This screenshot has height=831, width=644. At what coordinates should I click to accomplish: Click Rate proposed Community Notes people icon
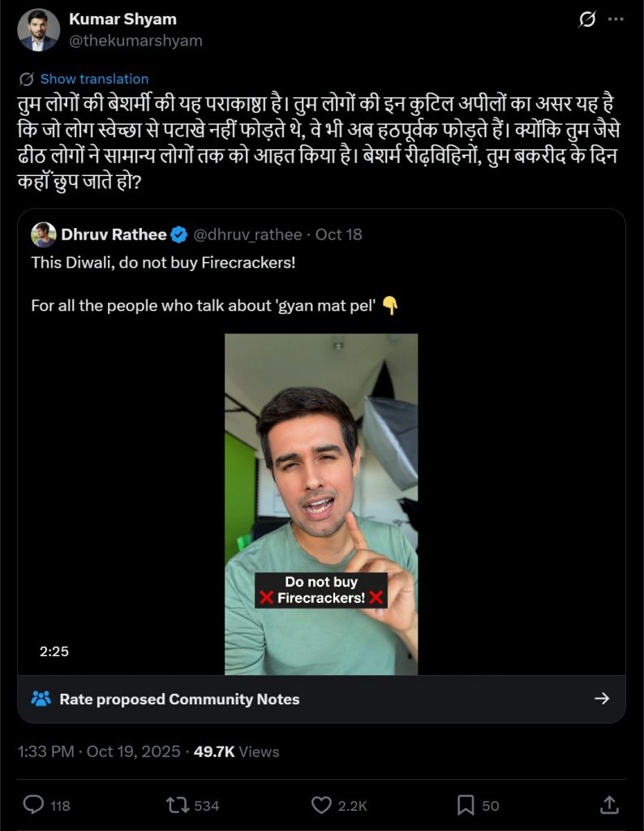pyautogui.click(x=41, y=699)
